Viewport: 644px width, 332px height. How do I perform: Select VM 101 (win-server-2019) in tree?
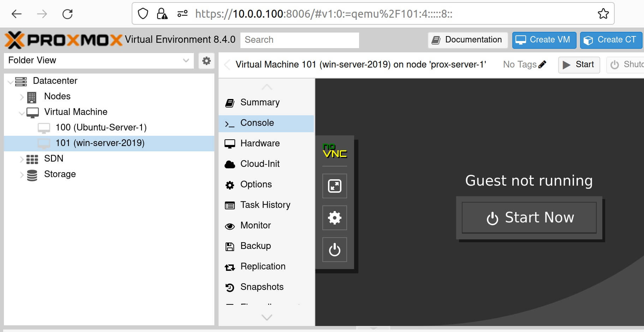pyautogui.click(x=109, y=143)
